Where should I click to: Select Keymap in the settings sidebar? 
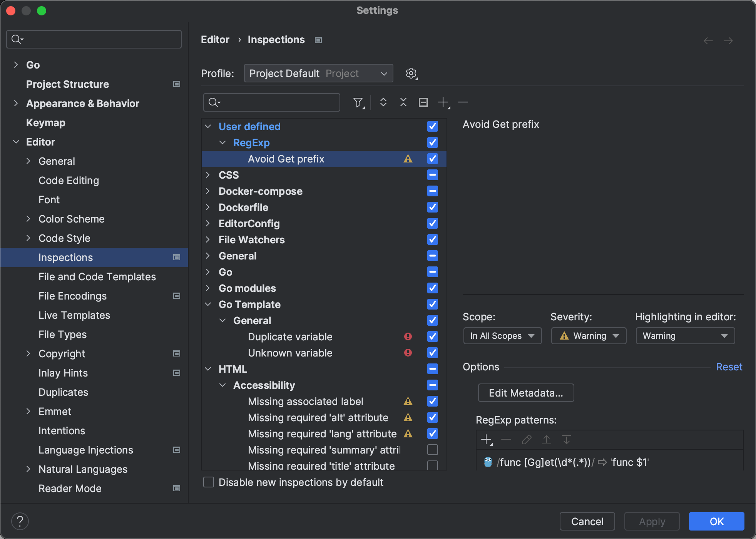pos(45,122)
